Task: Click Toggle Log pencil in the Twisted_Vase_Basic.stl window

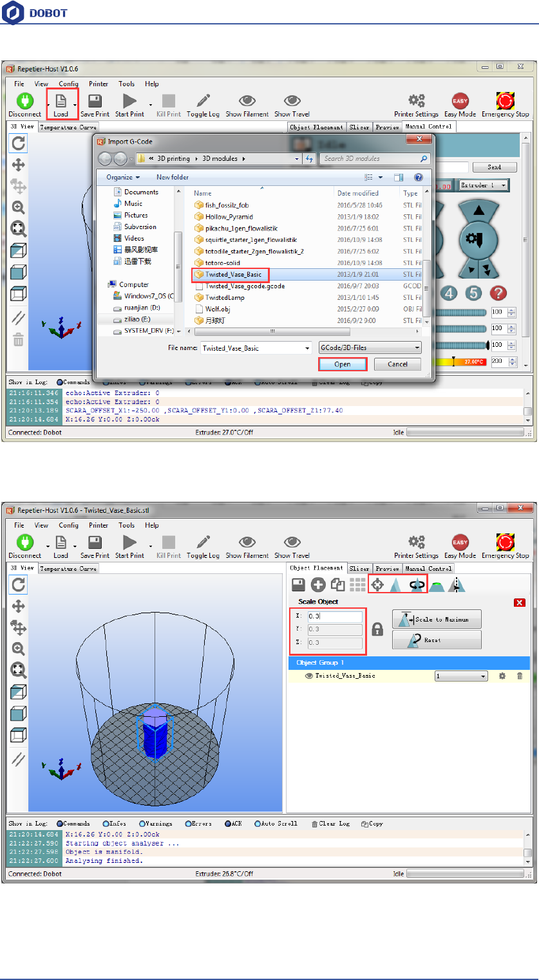Action: click(x=203, y=546)
